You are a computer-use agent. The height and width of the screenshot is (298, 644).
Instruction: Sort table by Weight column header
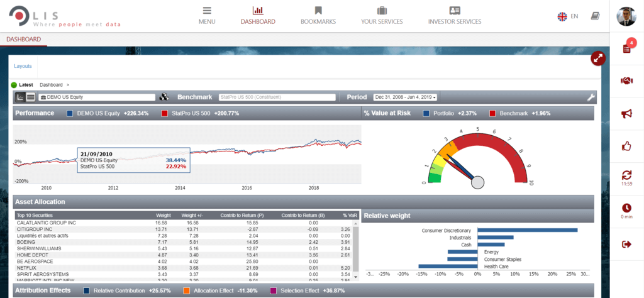point(163,216)
